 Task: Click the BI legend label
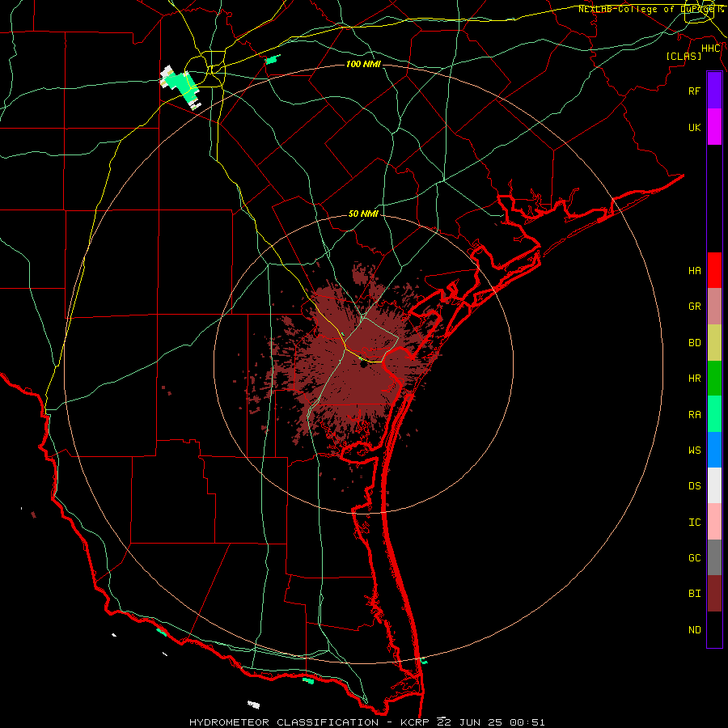point(695,594)
